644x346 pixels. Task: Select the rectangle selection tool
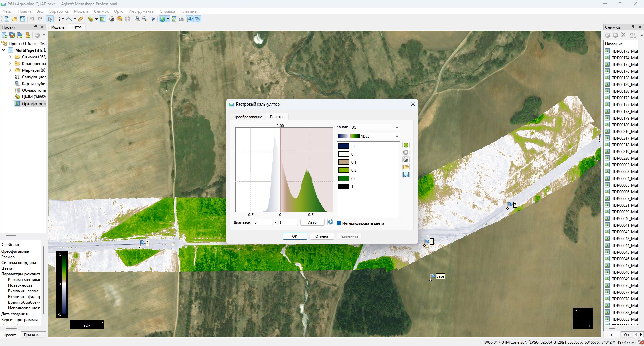(x=57, y=19)
